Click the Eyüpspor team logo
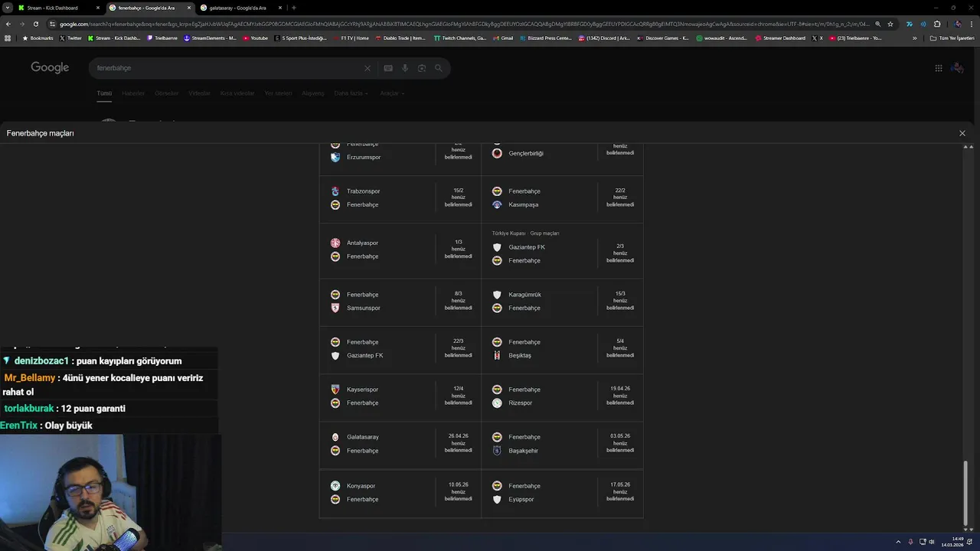This screenshot has width=980, height=551. 497,499
